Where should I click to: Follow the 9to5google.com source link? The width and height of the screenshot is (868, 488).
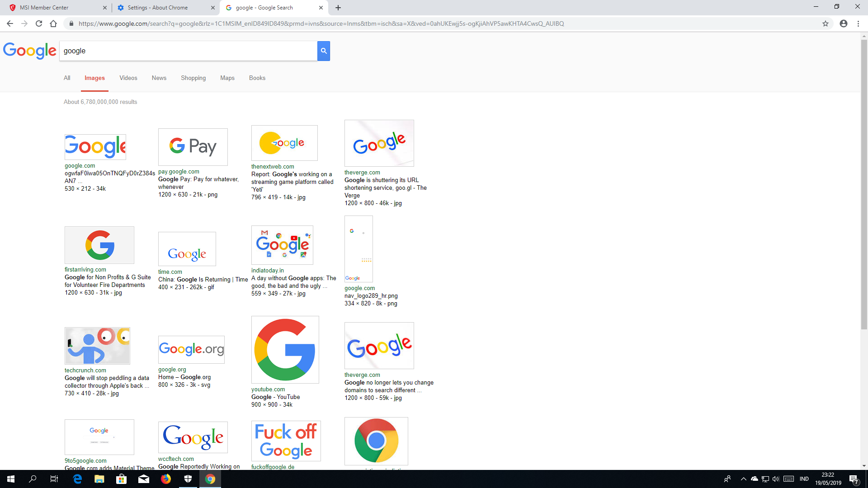click(85, 461)
